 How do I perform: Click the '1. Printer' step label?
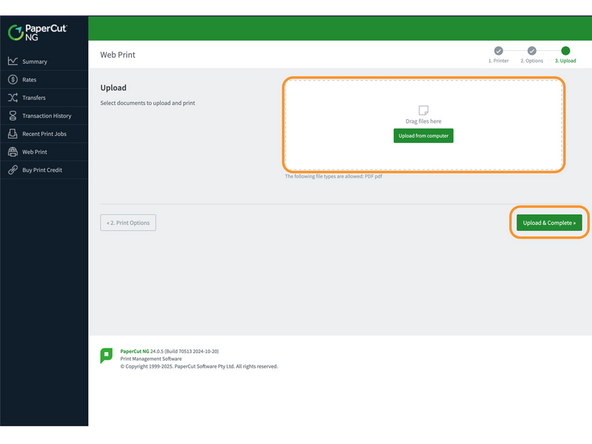point(498,61)
